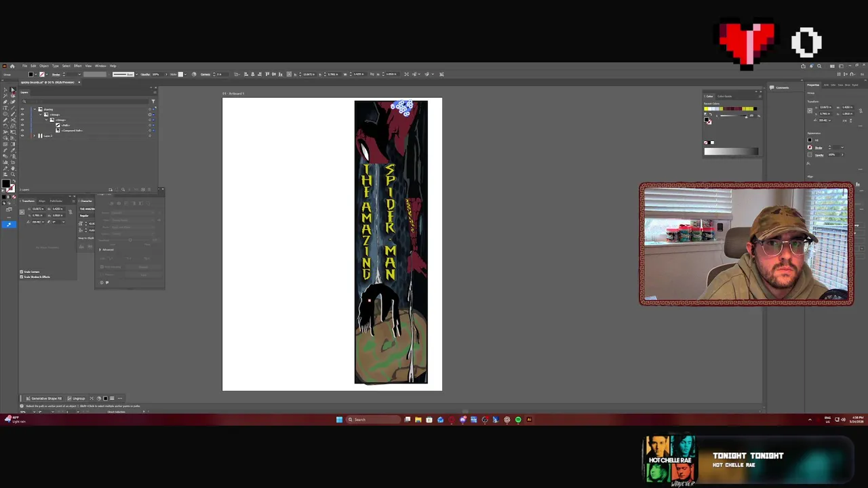The image size is (868, 488).
Task: Click the Search magnifier at top right
Action: click(x=819, y=66)
